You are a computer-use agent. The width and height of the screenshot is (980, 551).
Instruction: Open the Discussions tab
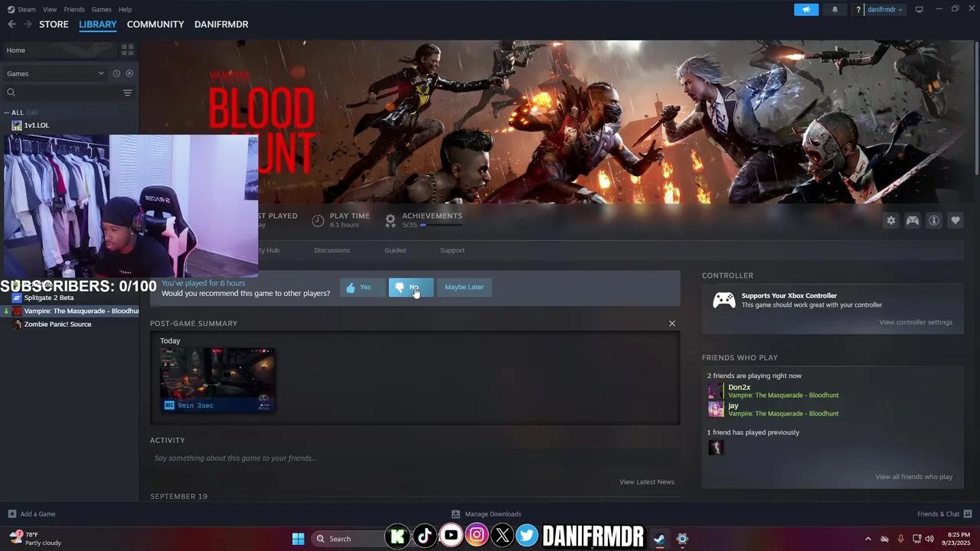click(332, 250)
